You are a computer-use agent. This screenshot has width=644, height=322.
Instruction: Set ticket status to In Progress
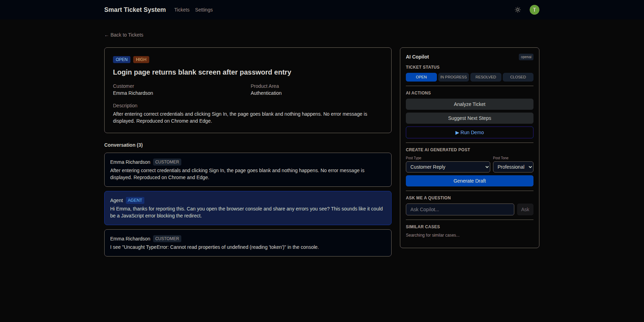coord(453,77)
